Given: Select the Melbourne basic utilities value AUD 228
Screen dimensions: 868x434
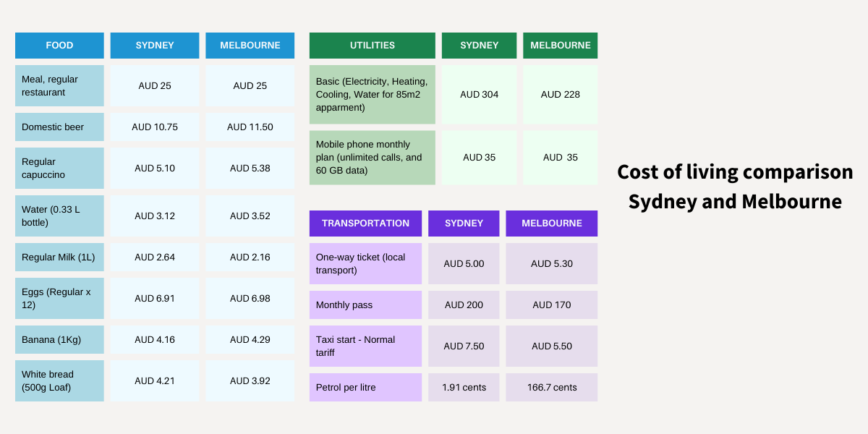Looking at the screenshot, I should pyautogui.click(x=561, y=95).
